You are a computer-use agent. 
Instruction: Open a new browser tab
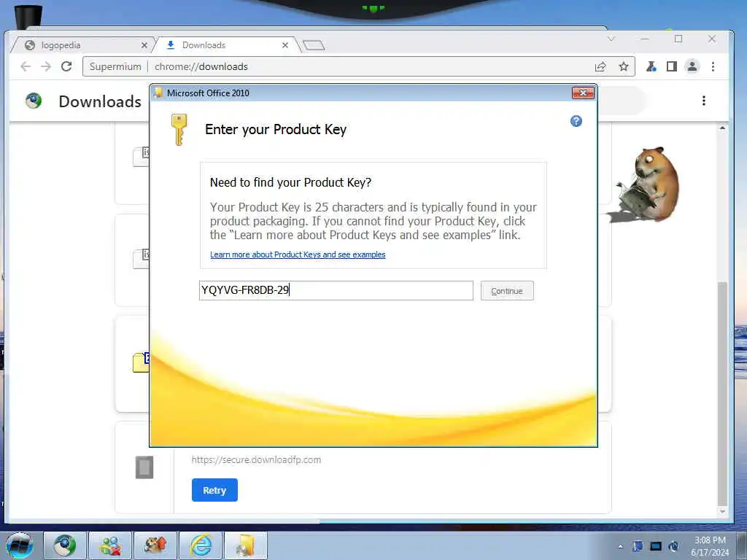click(314, 46)
